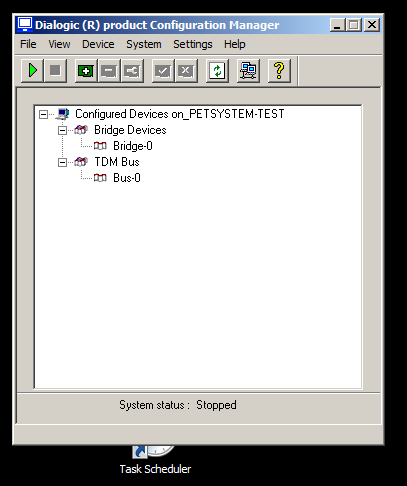
Task: Click the Configuration Manager title bar icon
Action: point(25,25)
